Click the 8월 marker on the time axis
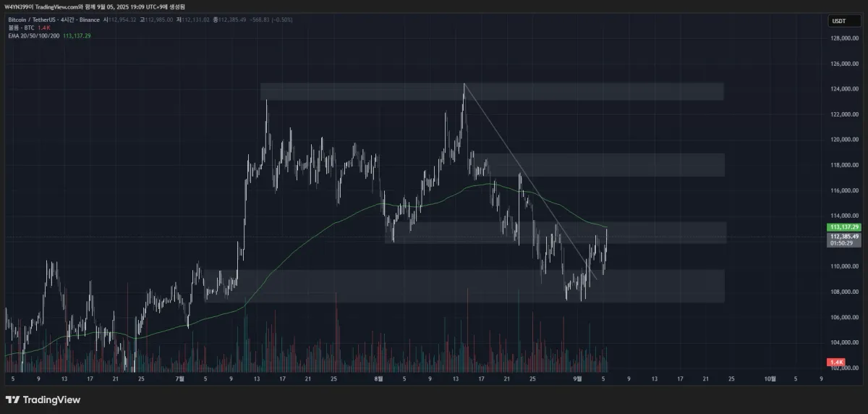The width and height of the screenshot is (868, 414). tap(379, 378)
